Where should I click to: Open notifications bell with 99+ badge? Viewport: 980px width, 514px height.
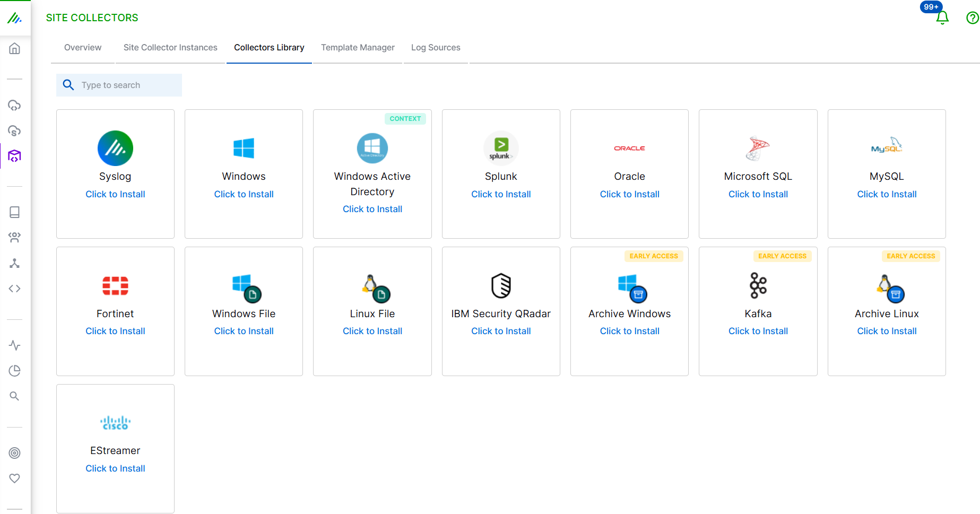click(942, 18)
